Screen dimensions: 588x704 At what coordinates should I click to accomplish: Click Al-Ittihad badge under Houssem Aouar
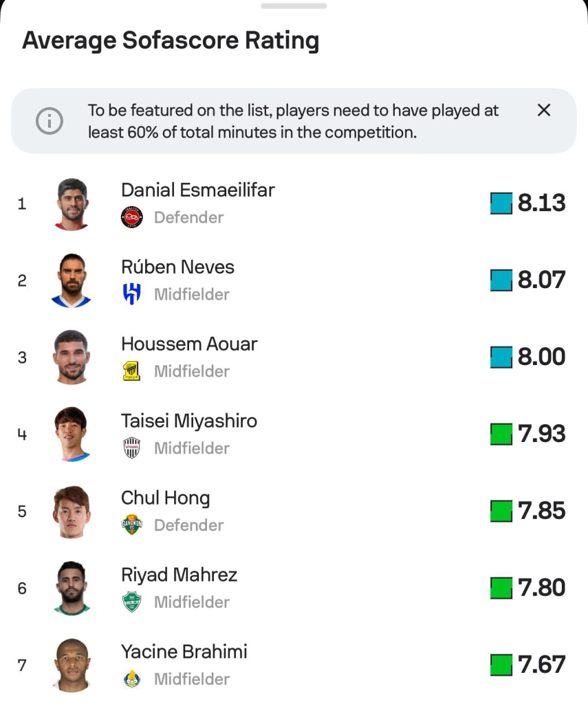(131, 371)
